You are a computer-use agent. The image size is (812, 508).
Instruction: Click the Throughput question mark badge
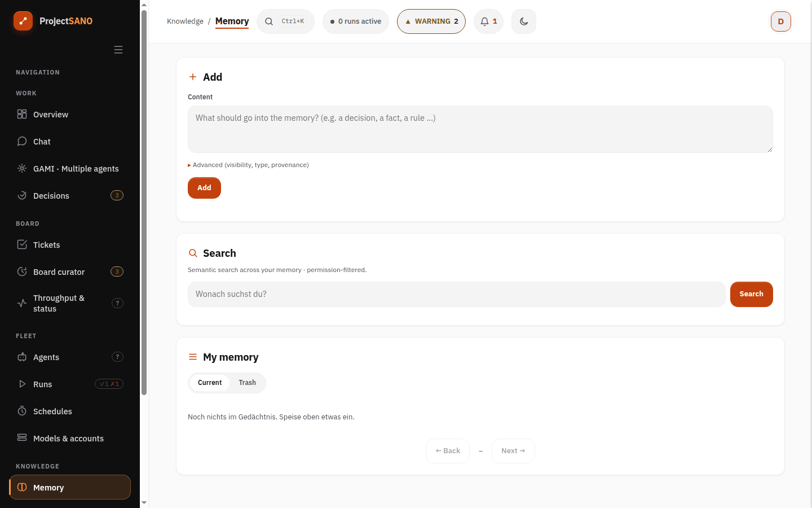pyautogui.click(x=117, y=304)
